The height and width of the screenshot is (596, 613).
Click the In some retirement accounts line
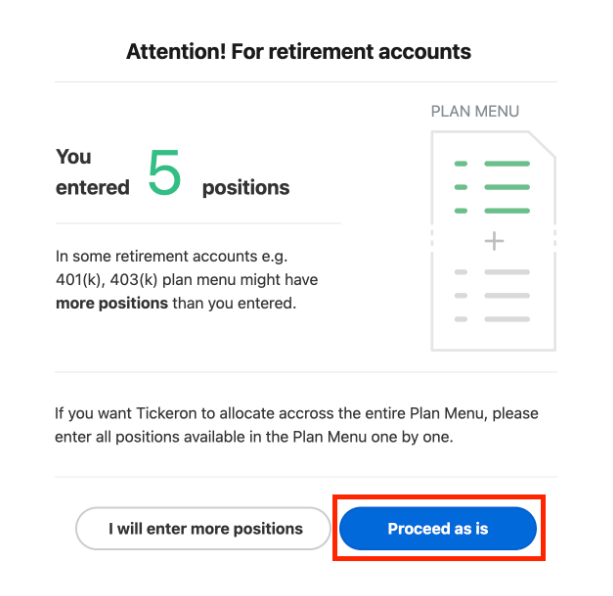pyautogui.click(x=172, y=256)
